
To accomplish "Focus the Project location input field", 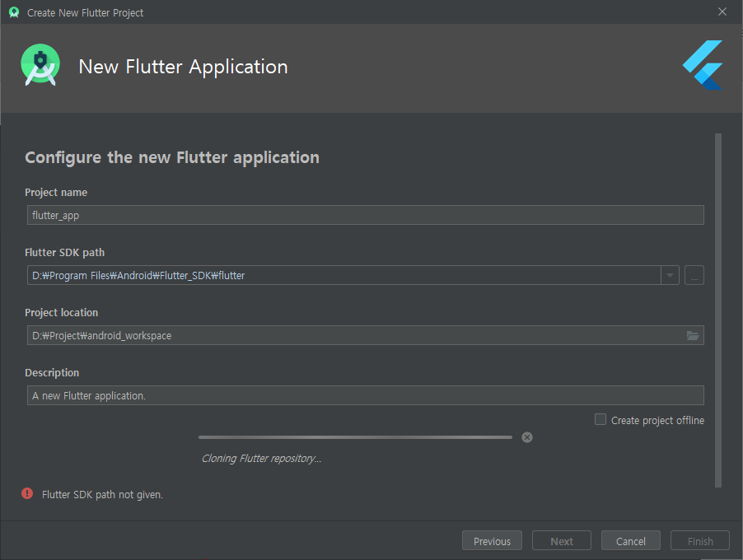I will click(x=366, y=335).
